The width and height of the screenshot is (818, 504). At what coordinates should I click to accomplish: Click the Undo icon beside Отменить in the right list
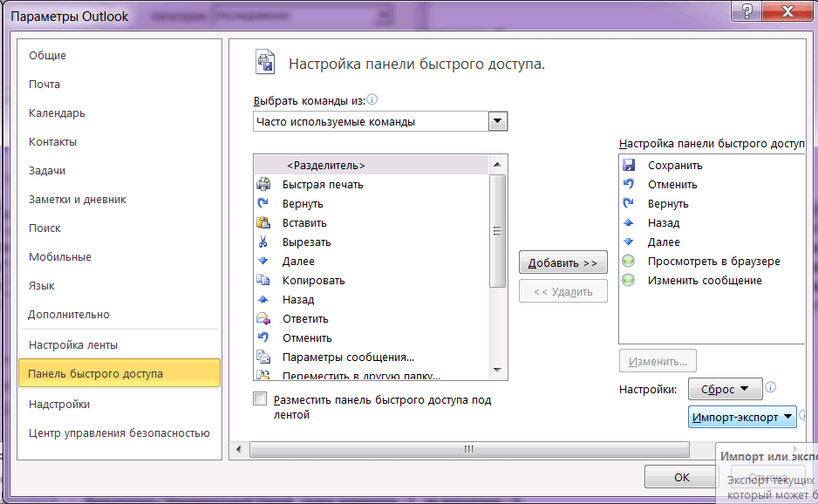coord(629,184)
